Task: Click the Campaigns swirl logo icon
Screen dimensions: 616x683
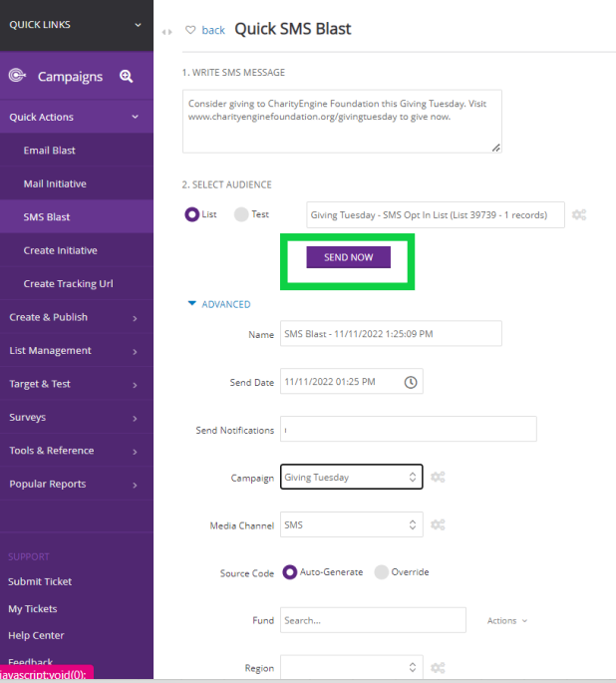Action: coord(17,76)
